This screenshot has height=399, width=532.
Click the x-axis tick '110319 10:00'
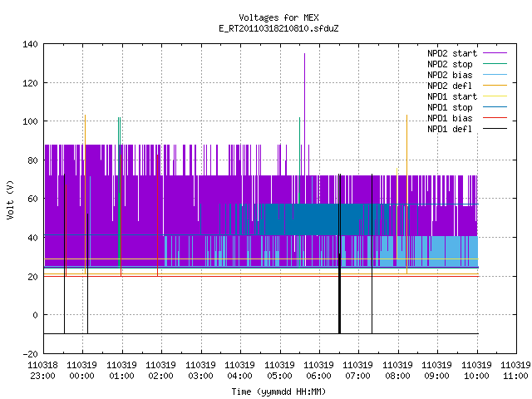(476, 371)
